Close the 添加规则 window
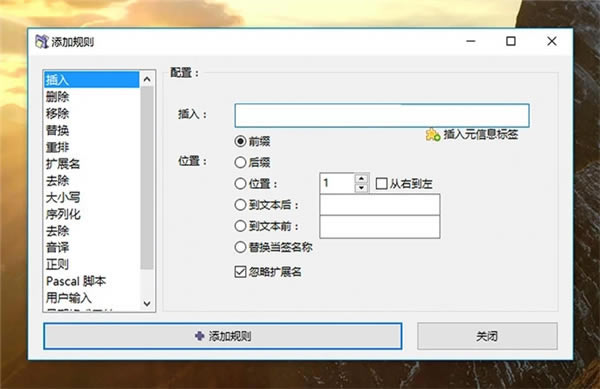Screen dimensions: 600x389 click(552, 41)
